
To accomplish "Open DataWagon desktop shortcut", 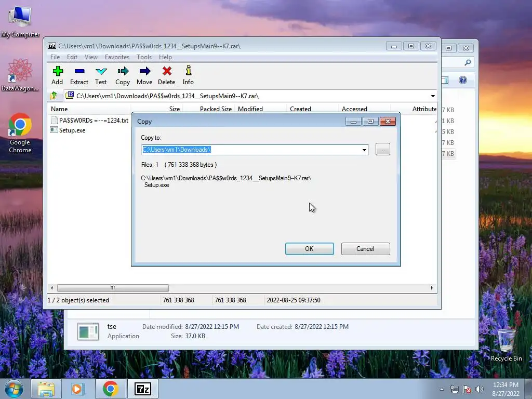I will point(20,75).
